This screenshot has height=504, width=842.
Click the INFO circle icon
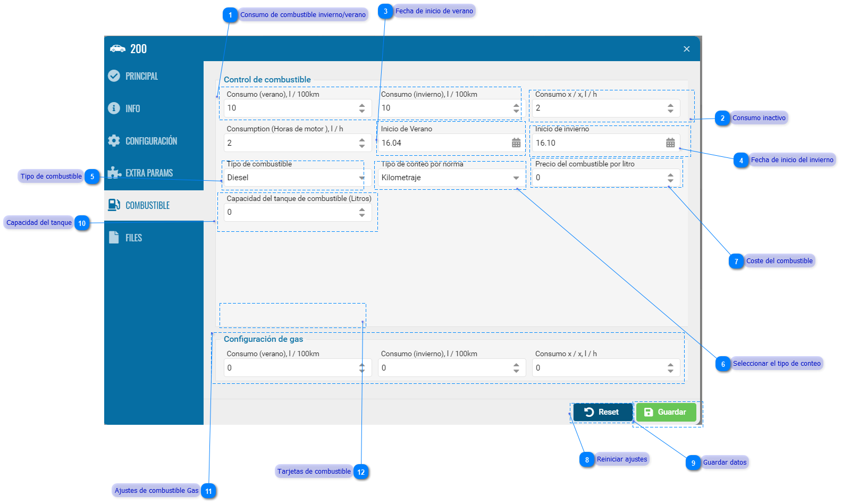coord(114,108)
